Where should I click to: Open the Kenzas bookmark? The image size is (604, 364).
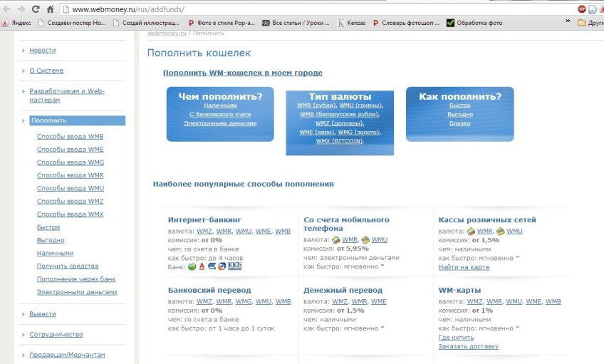tap(352, 23)
